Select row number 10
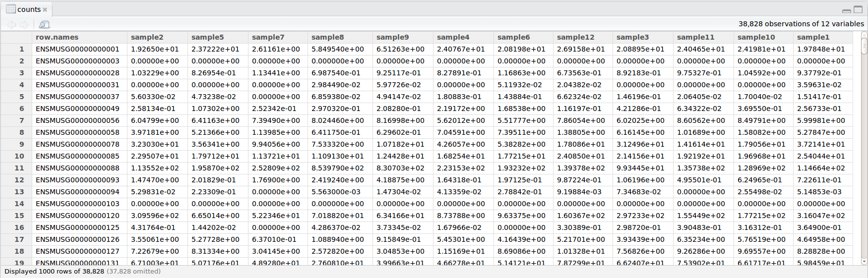868x278 pixels. tap(19, 156)
